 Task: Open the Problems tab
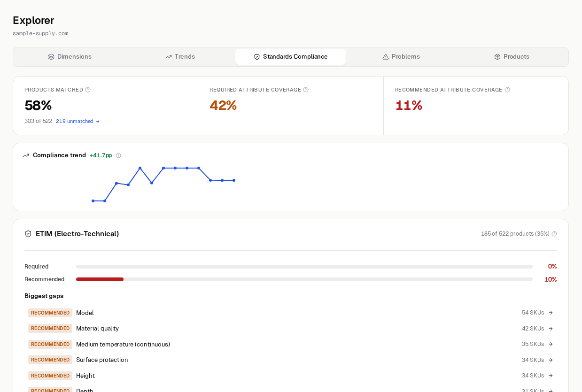coord(401,57)
